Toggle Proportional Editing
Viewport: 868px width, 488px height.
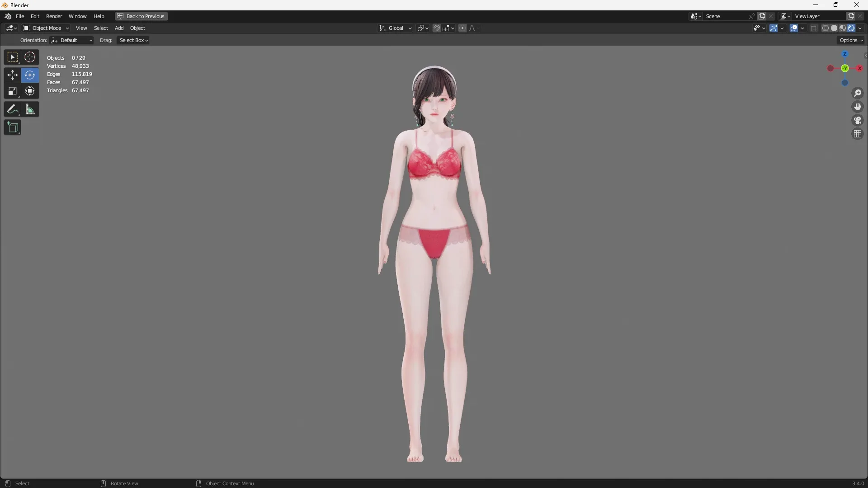462,28
